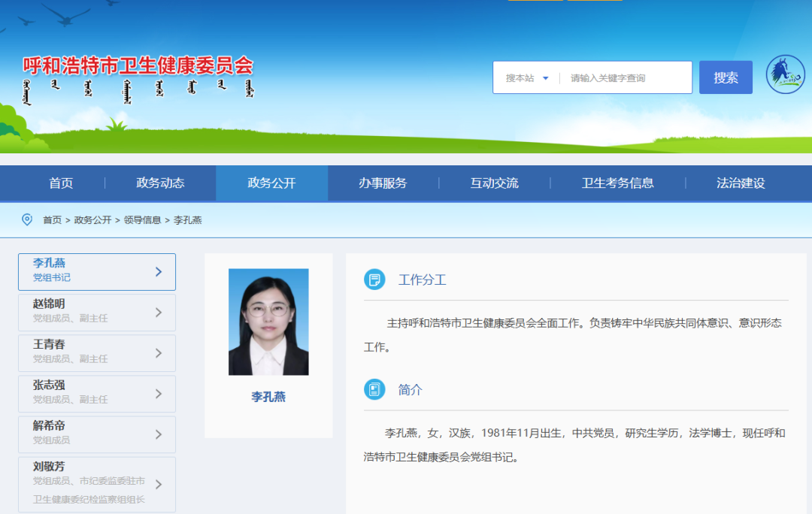Open the 卫生考务信息 navigation tab
Image resolution: width=812 pixels, height=514 pixels.
[x=618, y=183]
